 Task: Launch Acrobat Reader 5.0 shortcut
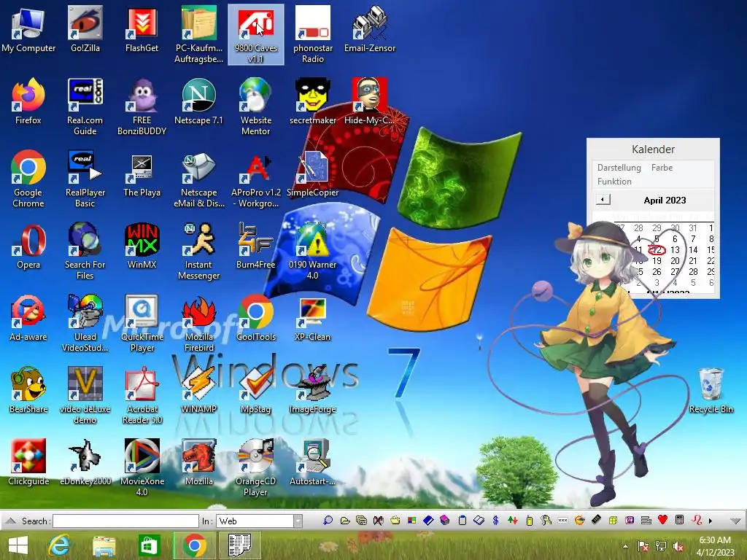point(142,395)
